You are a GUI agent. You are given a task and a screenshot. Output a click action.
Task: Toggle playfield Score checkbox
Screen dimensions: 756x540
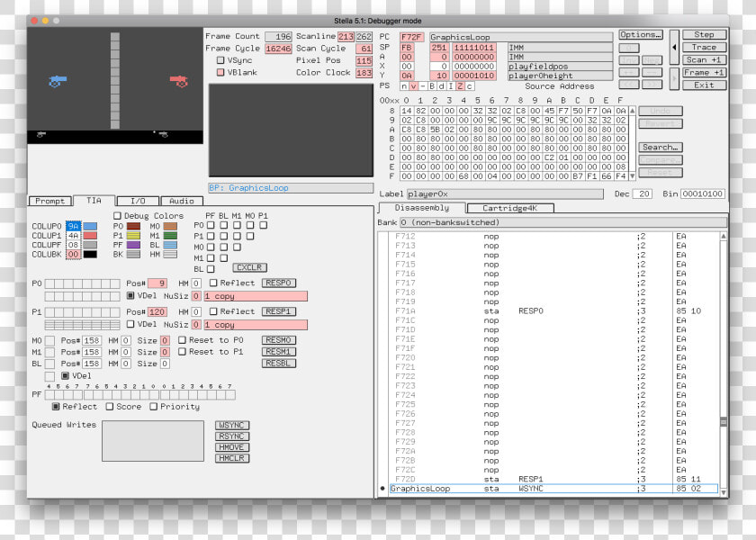tap(110, 407)
